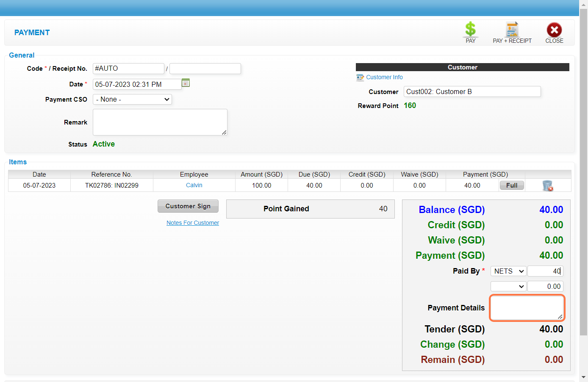
Task: Open the empty second payment method dropdown
Action: coord(508,286)
